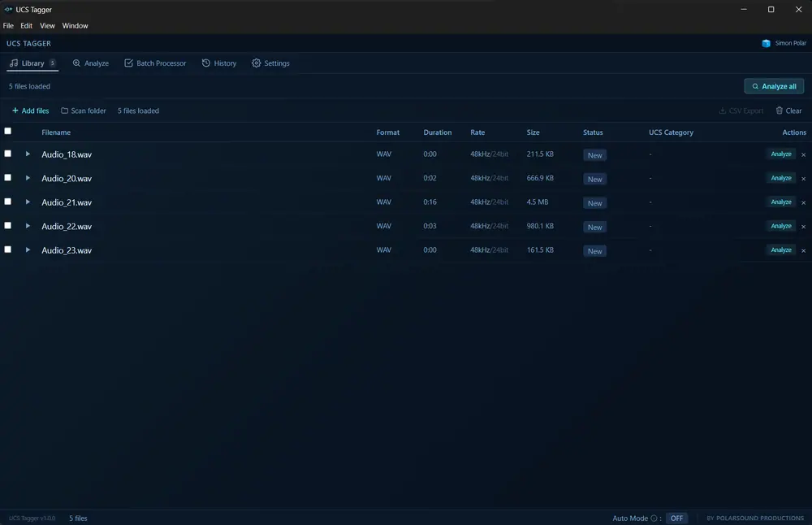Play Audio_21.wav preview
The width and height of the screenshot is (812, 525).
pos(28,202)
